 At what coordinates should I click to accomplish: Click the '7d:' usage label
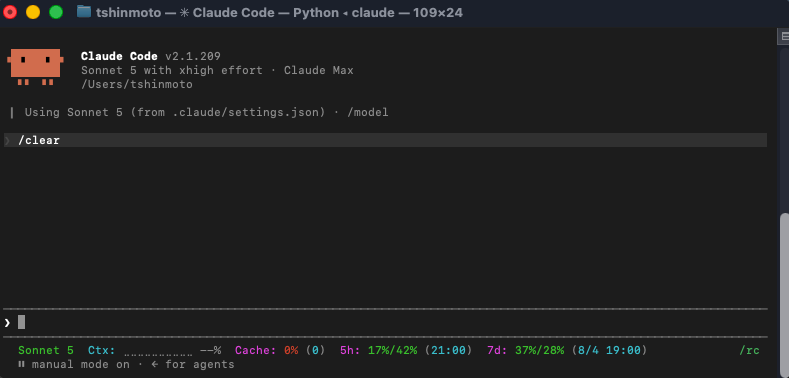click(498, 350)
